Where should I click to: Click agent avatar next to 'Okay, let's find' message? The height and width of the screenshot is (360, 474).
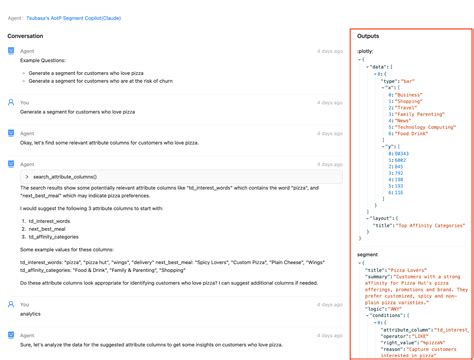11,133
